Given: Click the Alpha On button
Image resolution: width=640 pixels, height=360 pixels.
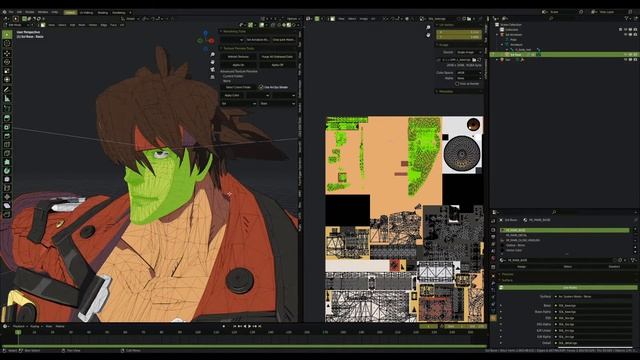Looking at the screenshot, I should 238,65.
